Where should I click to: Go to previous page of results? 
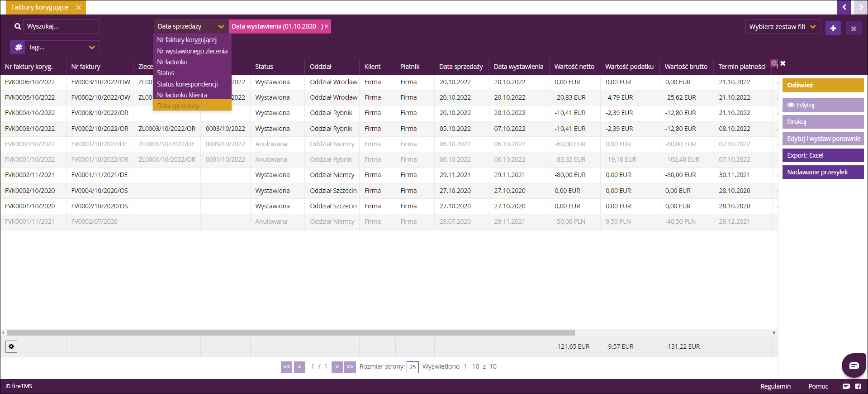click(299, 367)
